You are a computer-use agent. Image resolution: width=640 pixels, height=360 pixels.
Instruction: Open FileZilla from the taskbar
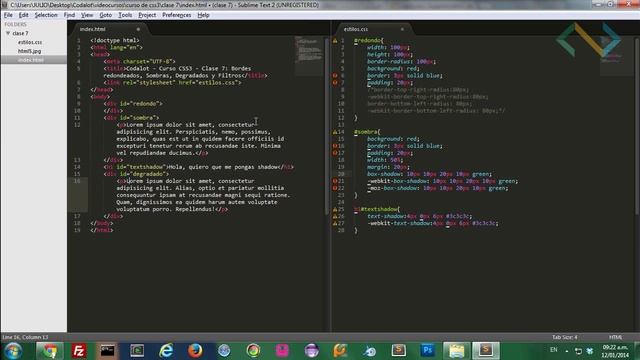79,351
